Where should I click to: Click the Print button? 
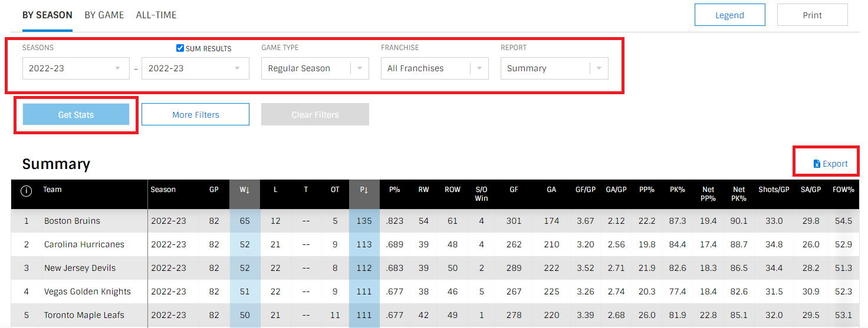(812, 15)
